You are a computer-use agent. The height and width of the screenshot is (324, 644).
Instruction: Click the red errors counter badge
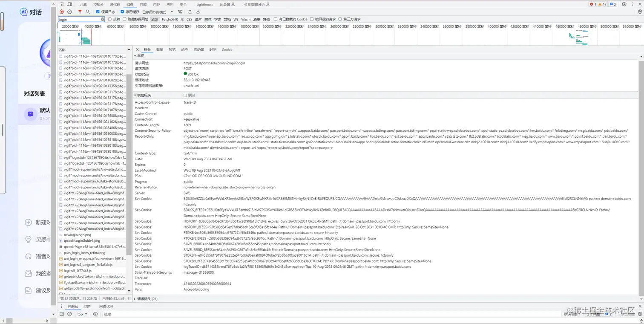[593, 4]
